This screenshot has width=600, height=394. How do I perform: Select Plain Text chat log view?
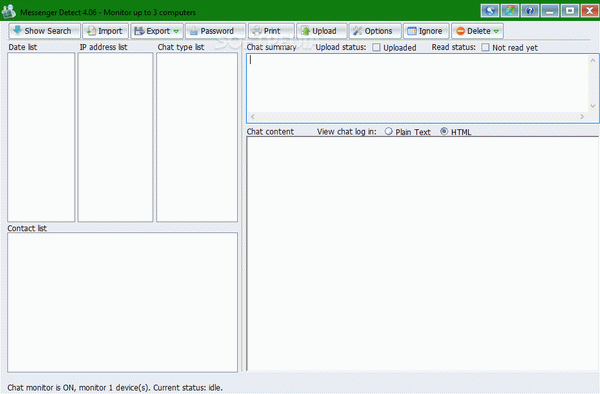389,131
